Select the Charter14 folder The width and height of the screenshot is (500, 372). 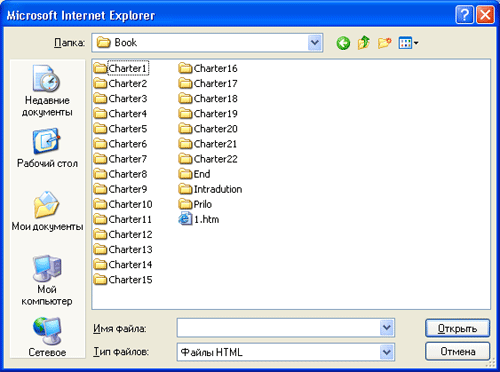point(123,264)
